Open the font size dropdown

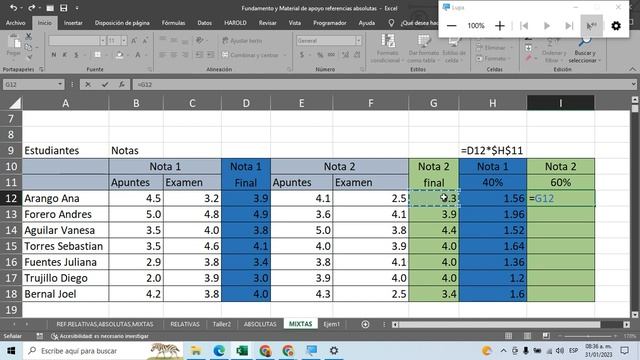click(x=124, y=40)
